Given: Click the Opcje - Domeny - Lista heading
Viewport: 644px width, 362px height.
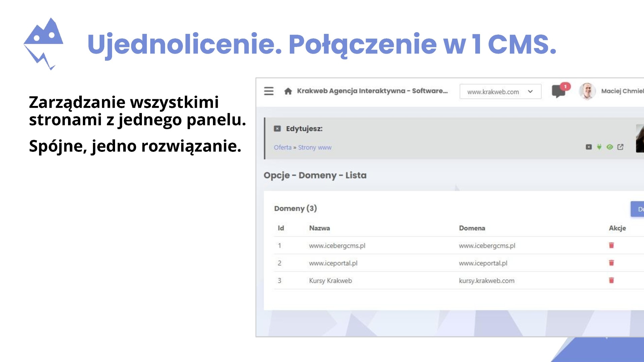Looking at the screenshot, I should 315,175.
